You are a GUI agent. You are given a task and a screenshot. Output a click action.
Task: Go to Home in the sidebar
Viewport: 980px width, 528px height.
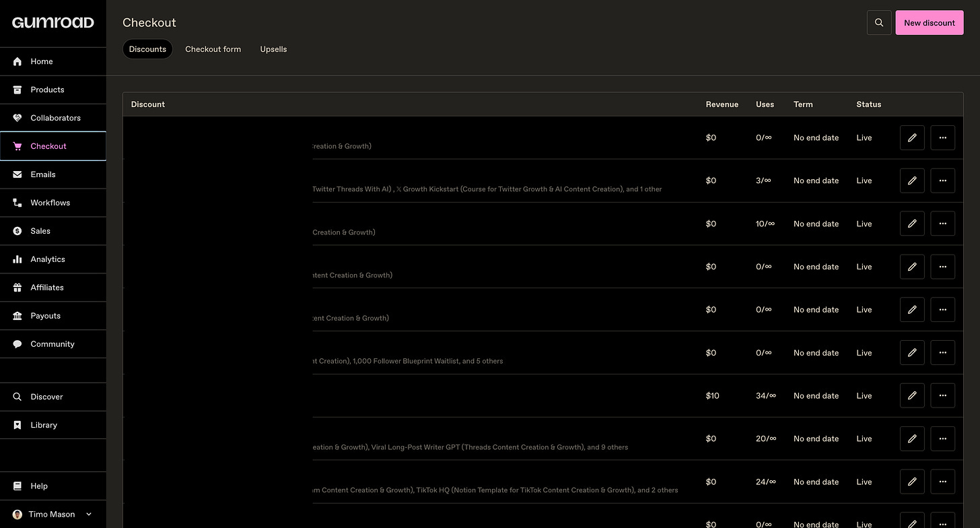(x=53, y=61)
